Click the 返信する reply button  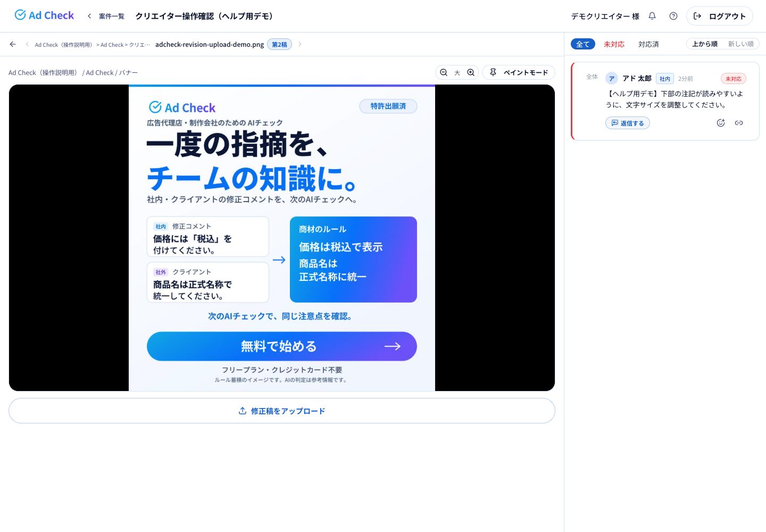coord(628,123)
